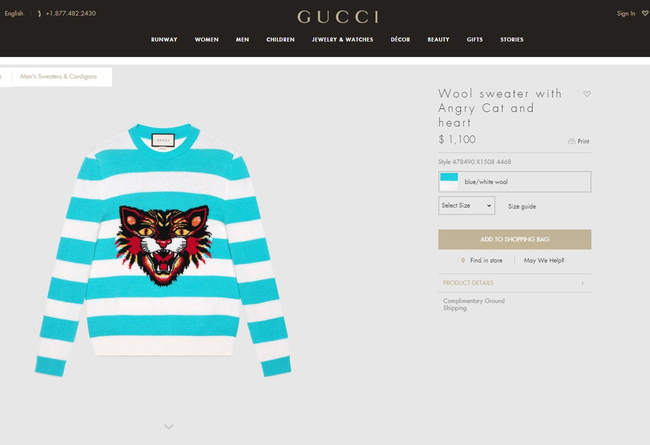Click the Gucci logo in header
The image size is (650, 445).
click(337, 17)
